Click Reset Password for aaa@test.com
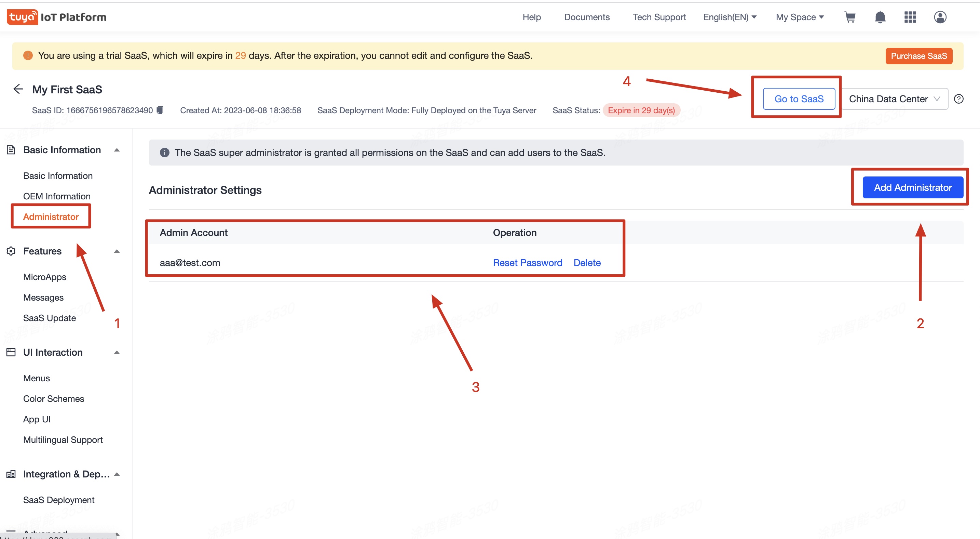980x539 pixels. tap(527, 263)
